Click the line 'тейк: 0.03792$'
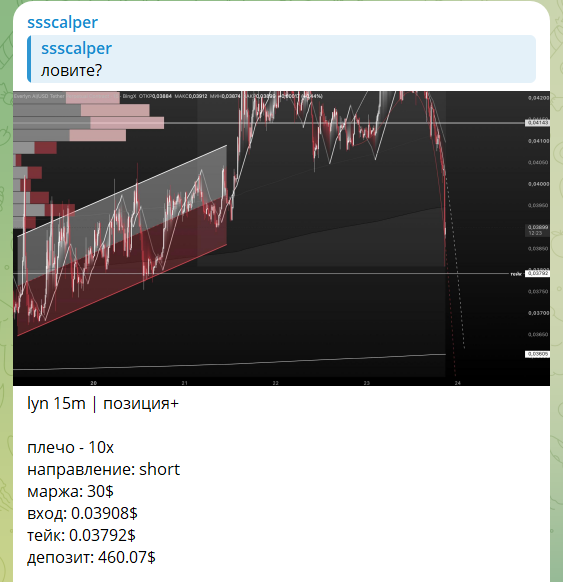Viewport: 563px width, 582px height. (x=81, y=535)
